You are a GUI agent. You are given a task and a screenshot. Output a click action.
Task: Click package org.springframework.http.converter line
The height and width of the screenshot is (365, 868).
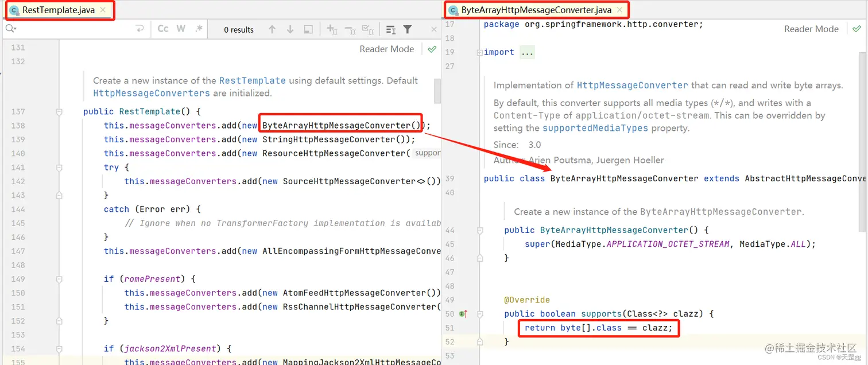click(x=593, y=24)
